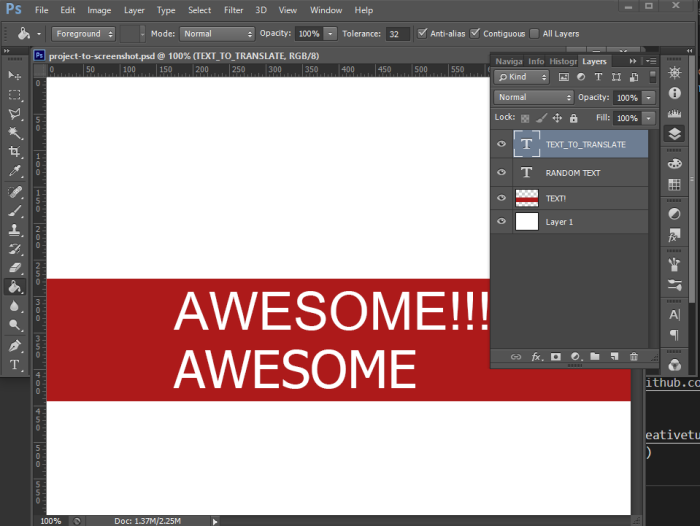Screen dimensions: 700x526
Task: Select the Dodge tool
Action: [14, 325]
